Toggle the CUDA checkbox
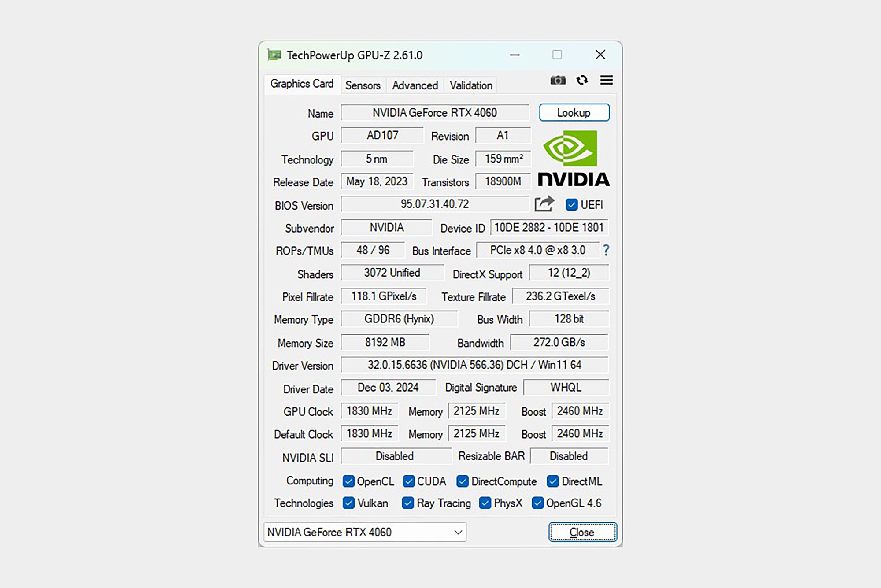 pyautogui.click(x=409, y=481)
